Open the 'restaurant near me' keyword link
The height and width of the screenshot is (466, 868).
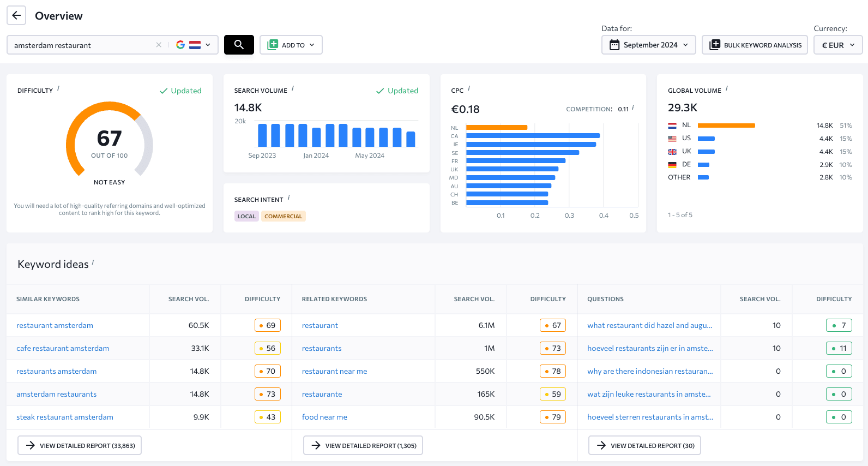pyautogui.click(x=334, y=371)
